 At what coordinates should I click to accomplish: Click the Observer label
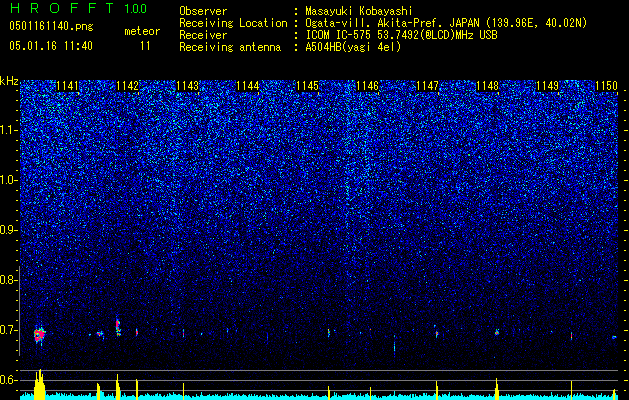point(203,11)
